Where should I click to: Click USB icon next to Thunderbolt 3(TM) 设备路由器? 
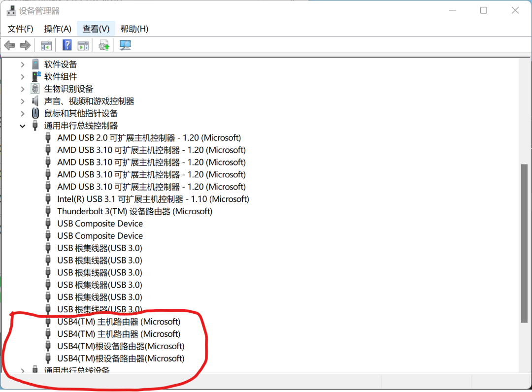48,211
